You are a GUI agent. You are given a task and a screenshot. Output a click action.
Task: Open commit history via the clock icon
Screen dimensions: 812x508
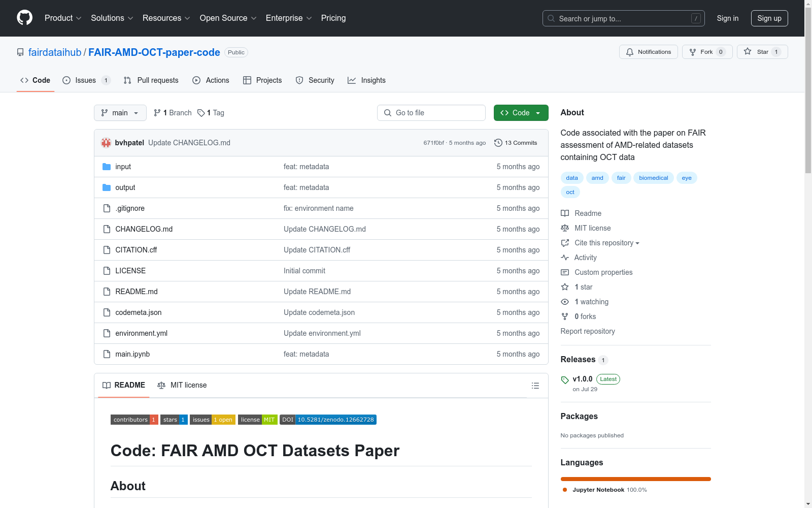coord(498,143)
